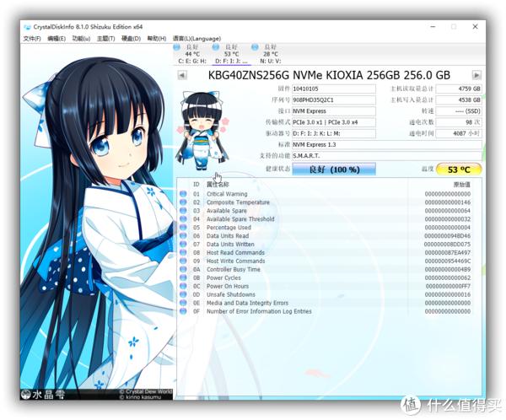Click raw value 0000000948D46

[447, 236]
